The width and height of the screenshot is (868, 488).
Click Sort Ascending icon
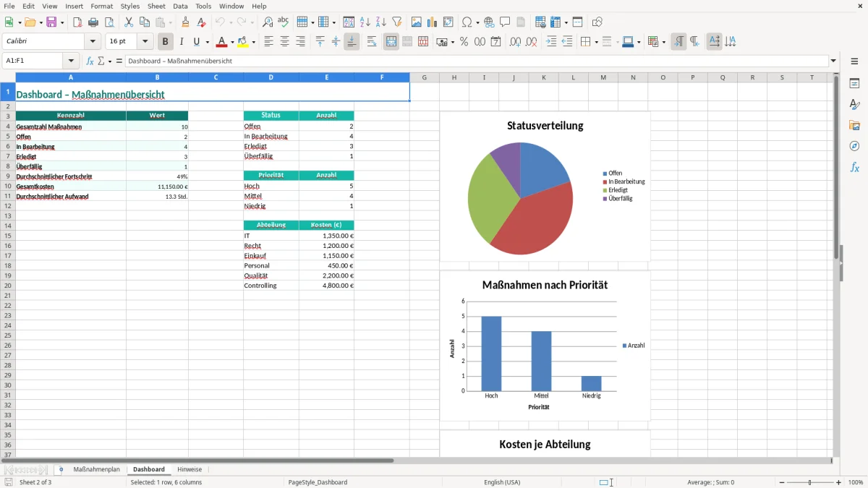pyautogui.click(x=365, y=22)
